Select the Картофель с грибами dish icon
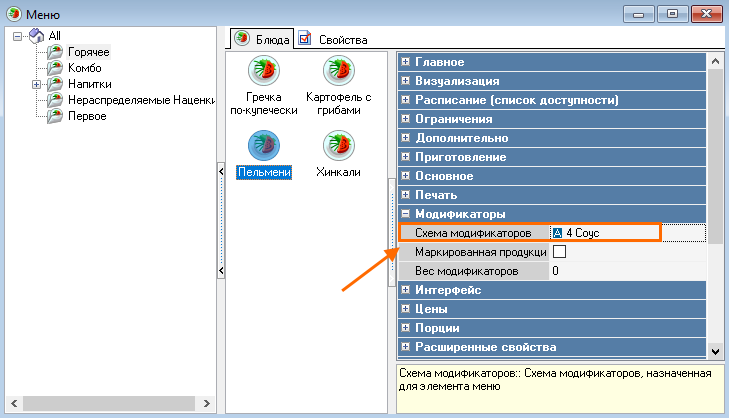The height and width of the screenshot is (418, 729). [339, 71]
